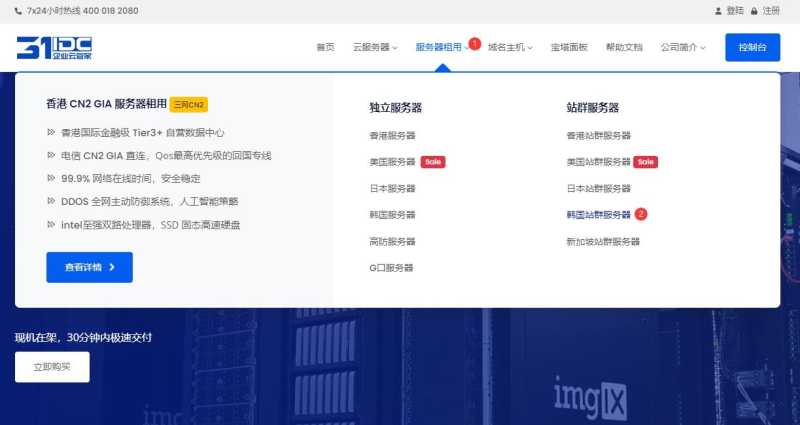Screen dimensions: 800x425
Task: Click the 立即购买 button
Action: point(52,367)
